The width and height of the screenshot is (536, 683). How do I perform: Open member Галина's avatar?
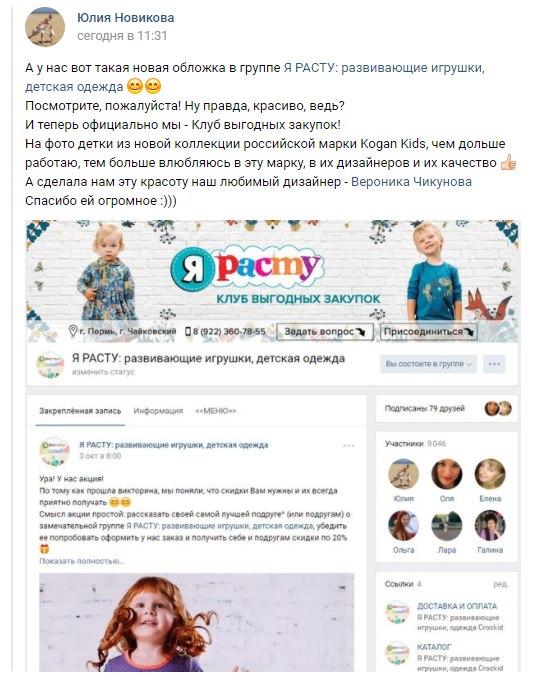[490, 526]
